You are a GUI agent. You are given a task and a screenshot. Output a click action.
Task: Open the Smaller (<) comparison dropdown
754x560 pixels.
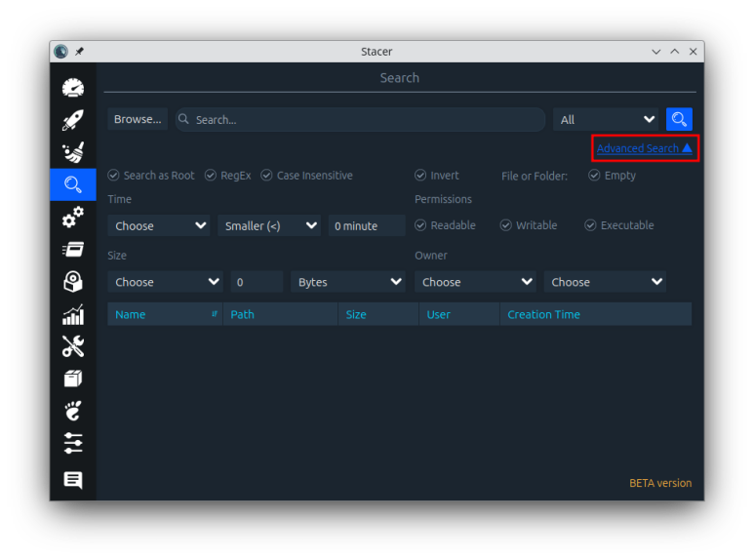269,225
